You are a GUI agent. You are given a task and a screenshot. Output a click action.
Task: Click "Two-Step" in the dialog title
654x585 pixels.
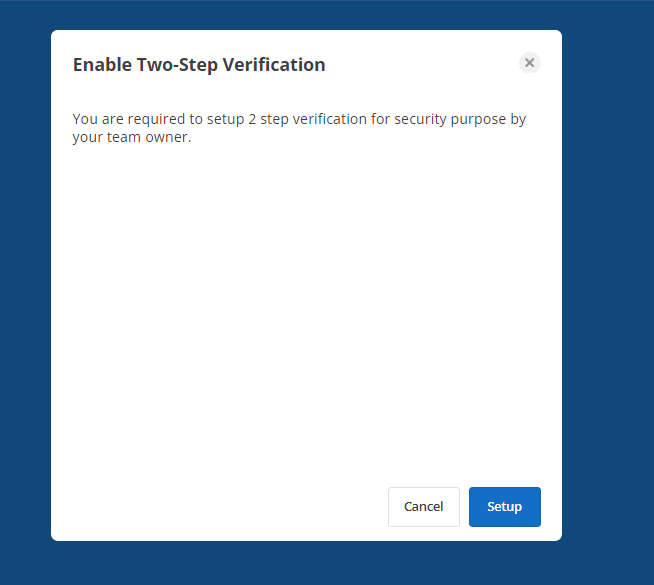coord(177,65)
